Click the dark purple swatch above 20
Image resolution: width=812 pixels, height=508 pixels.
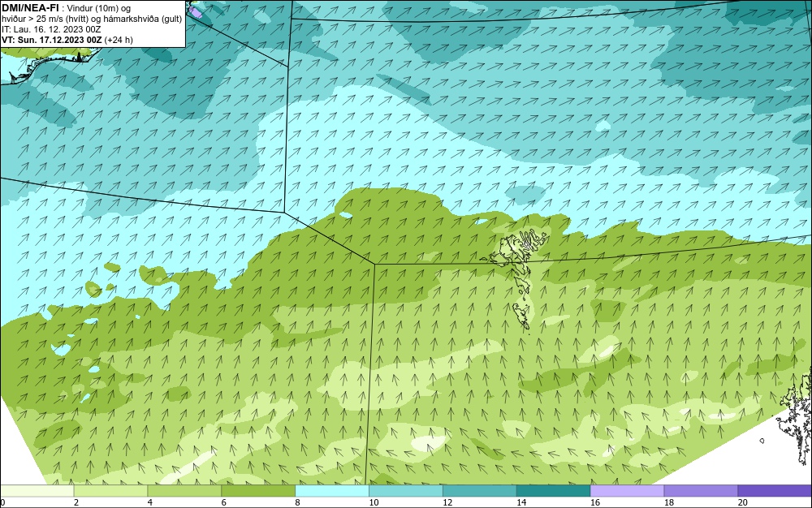click(775, 490)
